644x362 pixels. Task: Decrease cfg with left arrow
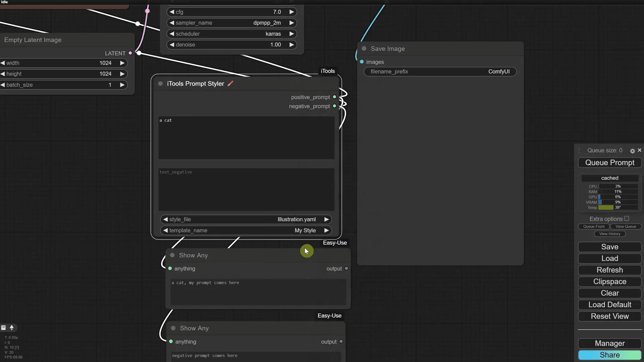click(172, 12)
